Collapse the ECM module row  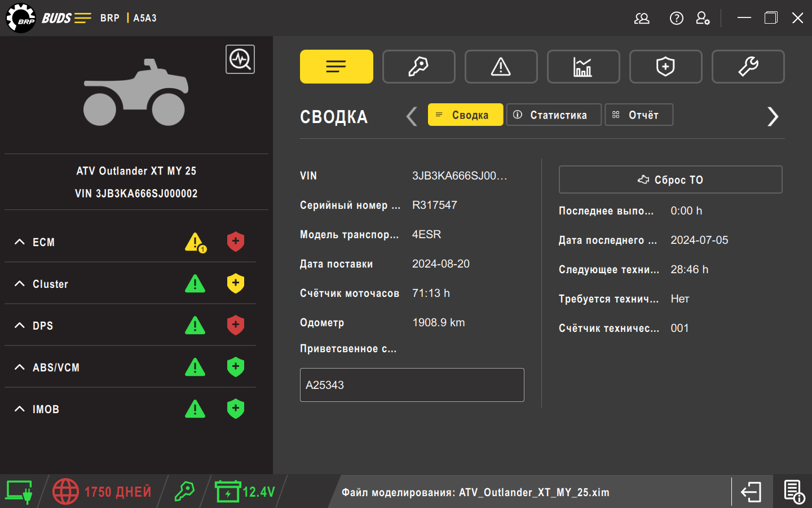click(20, 242)
